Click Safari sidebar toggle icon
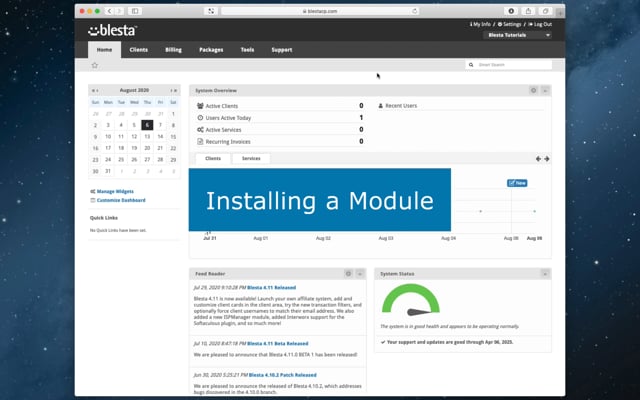Image resolution: width=640 pixels, height=400 pixels. (135, 10)
